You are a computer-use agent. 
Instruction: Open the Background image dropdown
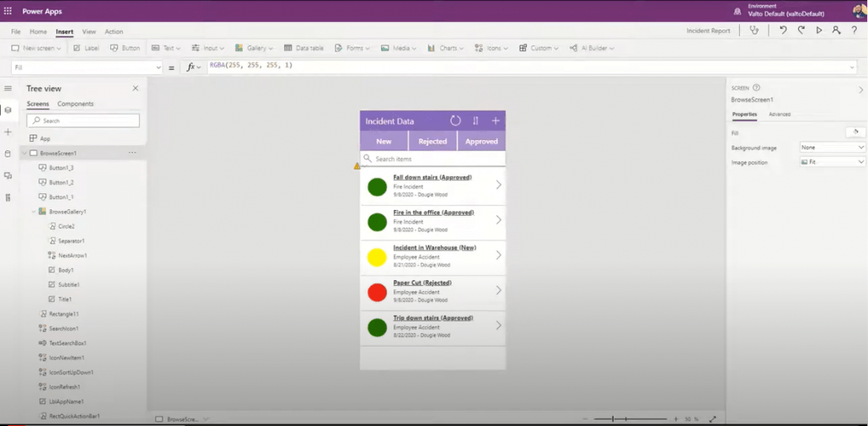coord(832,148)
